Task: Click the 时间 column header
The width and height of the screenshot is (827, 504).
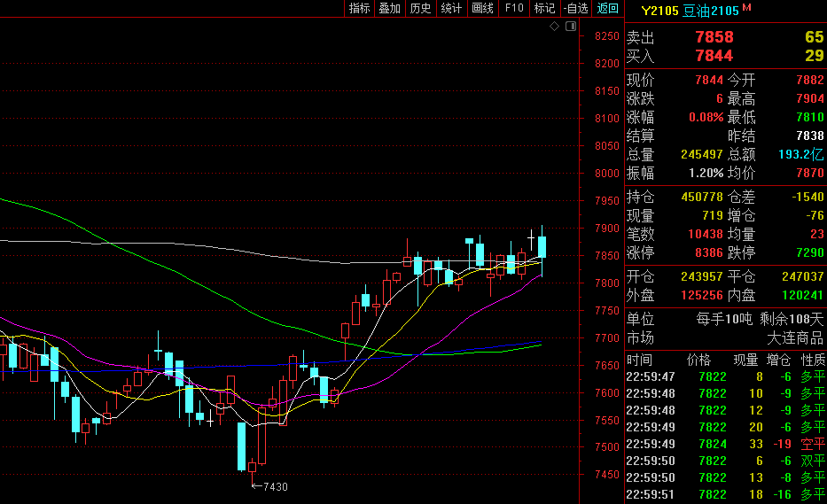Action: [639, 361]
